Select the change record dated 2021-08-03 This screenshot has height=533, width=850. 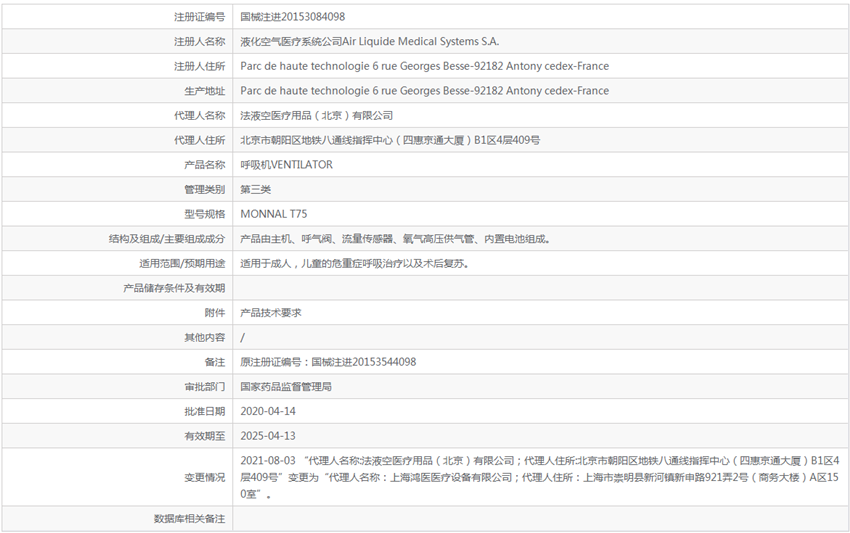pyautogui.click(x=540, y=477)
